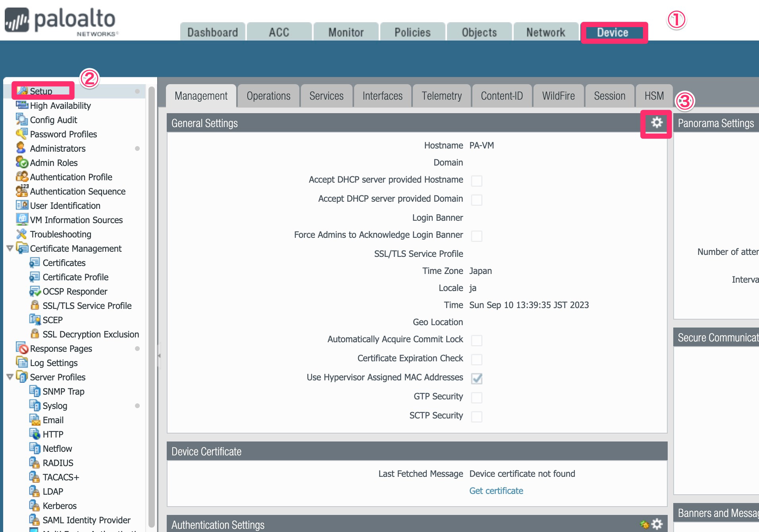The height and width of the screenshot is (532, 759).
Task: Enable Accept DHCP server provided Hostname
Action: [x=476, y=181]
